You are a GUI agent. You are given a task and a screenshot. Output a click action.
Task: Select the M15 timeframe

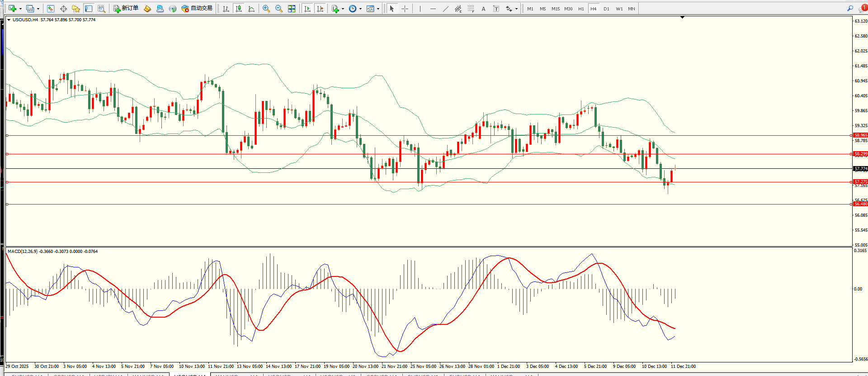[555, 9]
